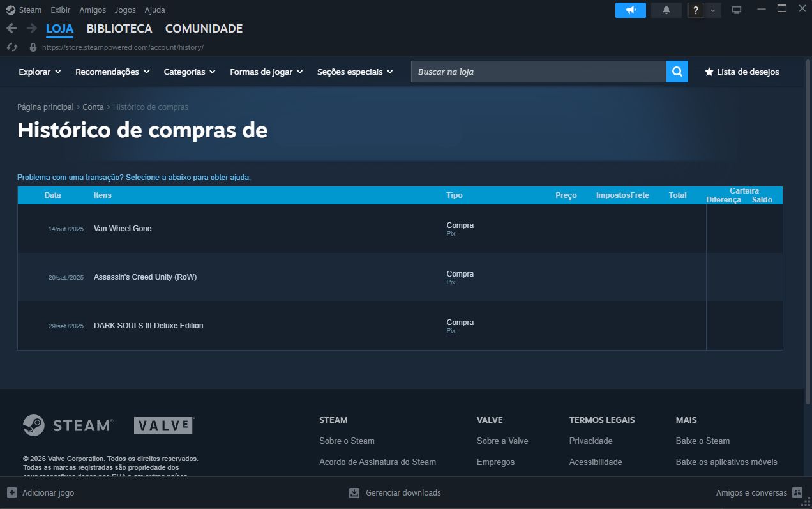The image size is (812, 509).
Task: Click the Steam footer logo
Action: (x=68, y=425)
